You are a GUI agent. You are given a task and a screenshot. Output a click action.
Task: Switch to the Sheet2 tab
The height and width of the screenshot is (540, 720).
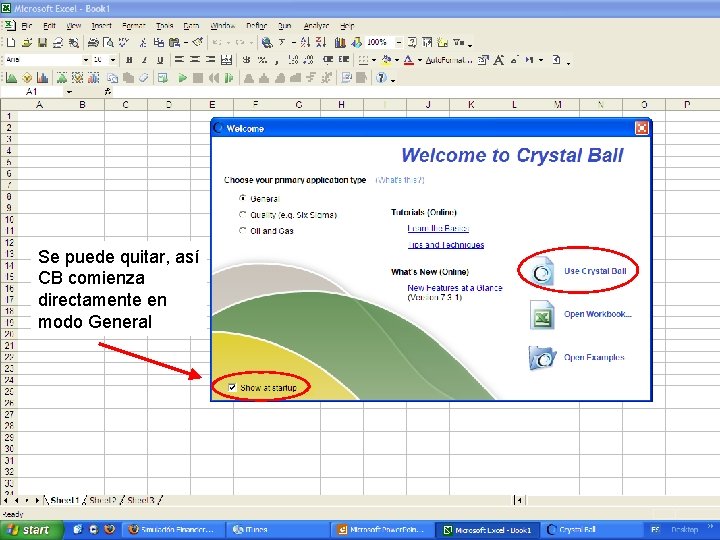pyautogui.click(x=103, y=500)
